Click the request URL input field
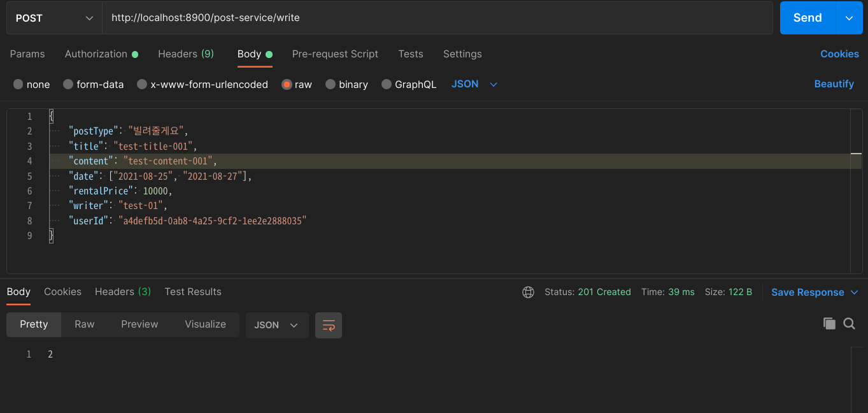868x413 pixels. click(438, 18)
